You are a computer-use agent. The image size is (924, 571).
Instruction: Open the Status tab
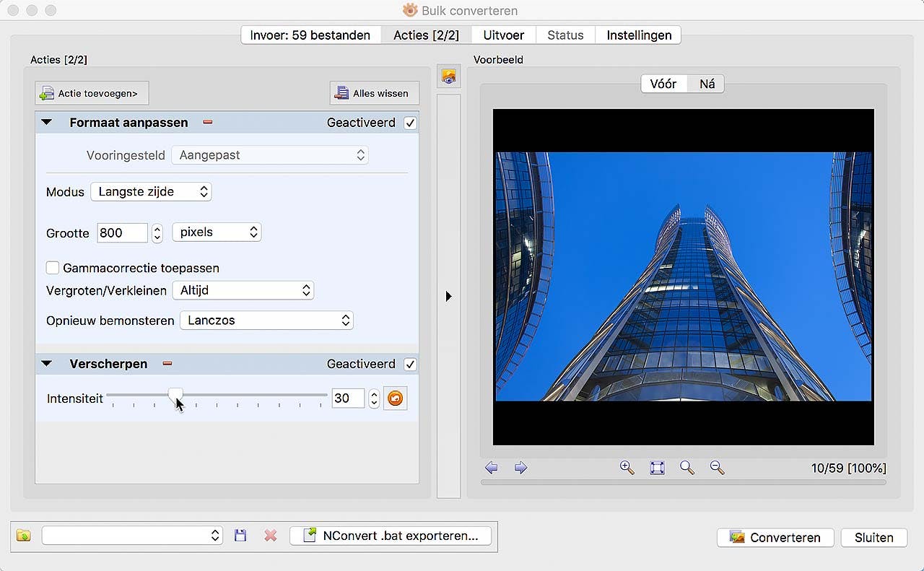click(x=565, y=35)
